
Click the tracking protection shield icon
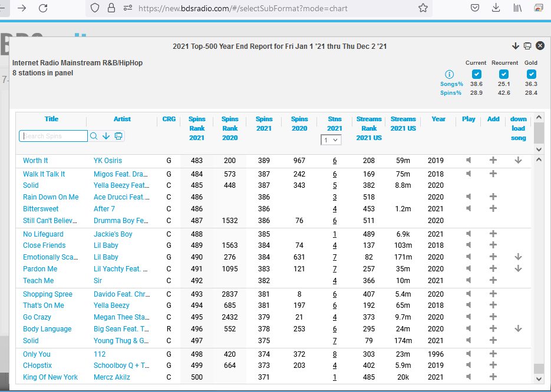95,8
